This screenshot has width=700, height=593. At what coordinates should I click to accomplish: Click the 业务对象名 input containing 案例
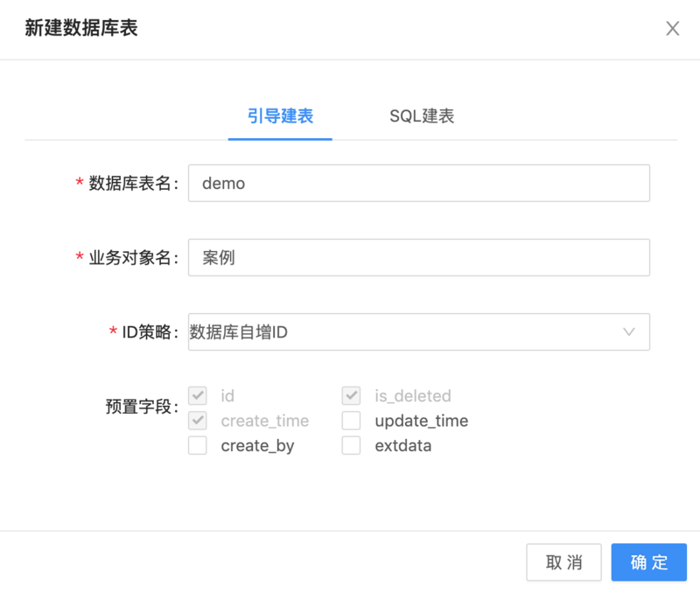418,257
